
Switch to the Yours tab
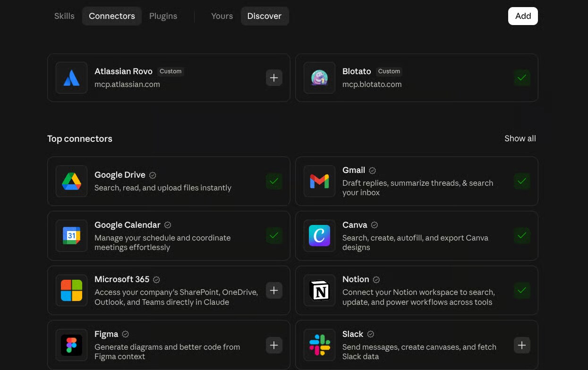(222, 16)
